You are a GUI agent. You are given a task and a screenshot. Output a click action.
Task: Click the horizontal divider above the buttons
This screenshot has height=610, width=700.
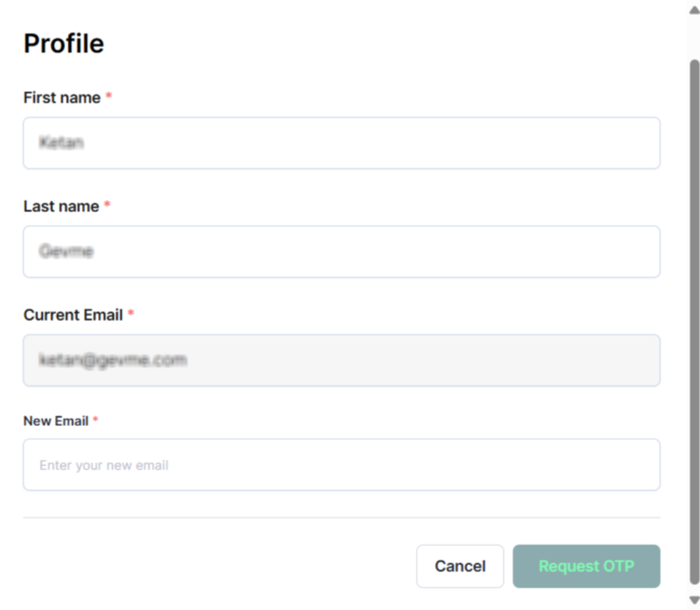(x=341, y=518)
